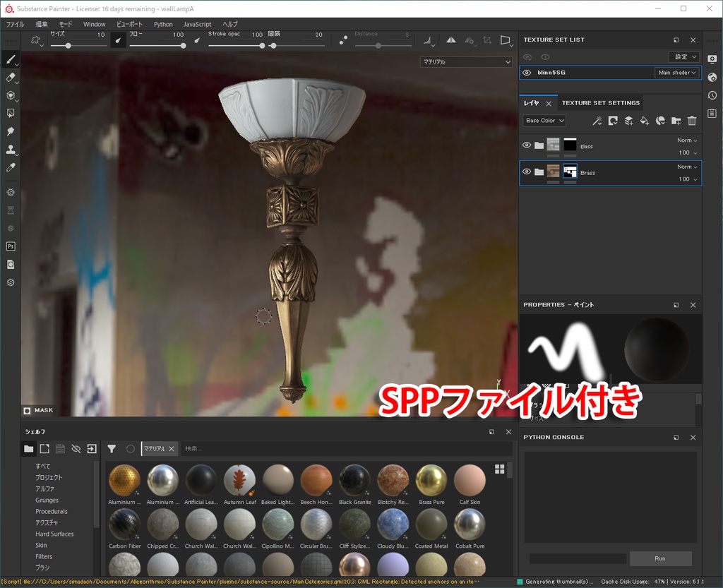The height and width of the screenshot is (588, 723).
Task: Add a new fill layer
Action: pos(645,121)
